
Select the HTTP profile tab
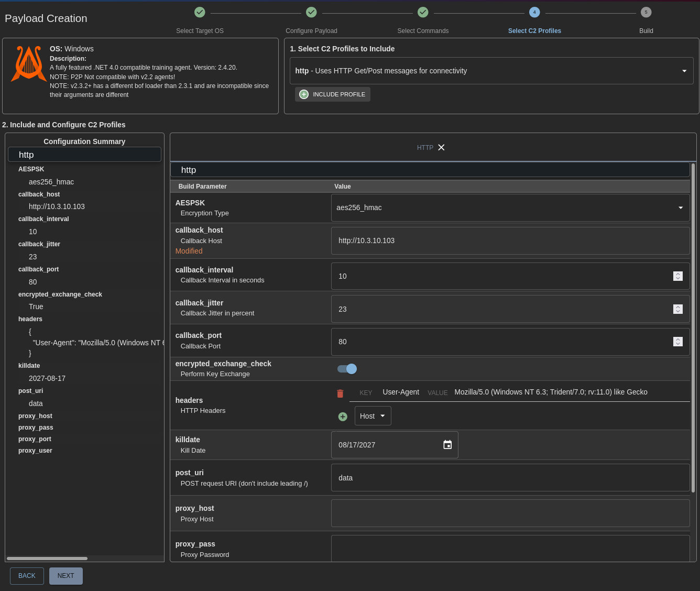point(425,148)
